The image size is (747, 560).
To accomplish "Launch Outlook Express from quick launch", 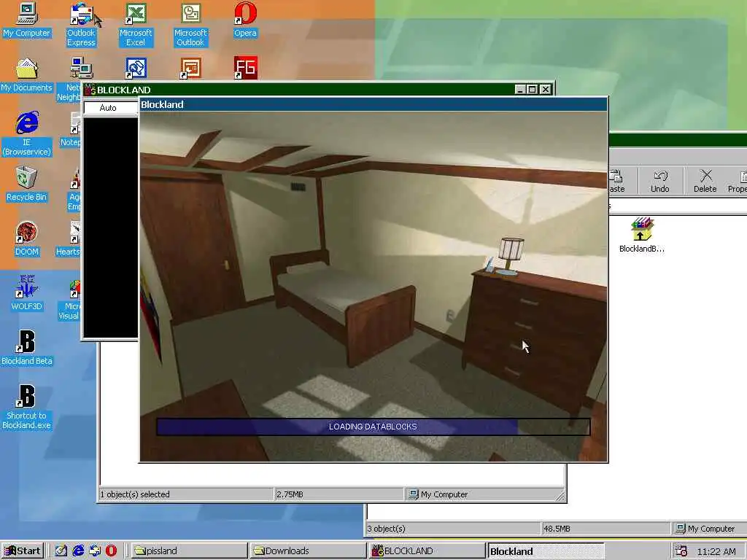I will [x=95, y=551].
